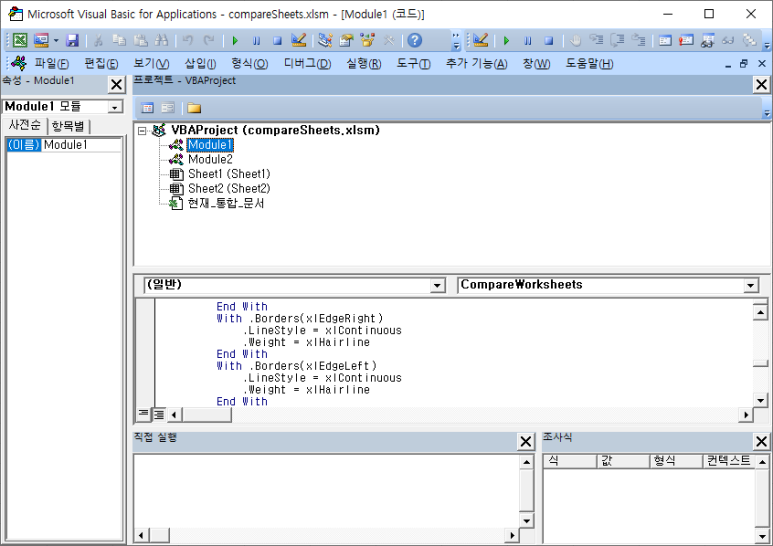Open the Module1 모듈 object dropdown
This screenshot has width=773, height=546.
pos(115,107)
